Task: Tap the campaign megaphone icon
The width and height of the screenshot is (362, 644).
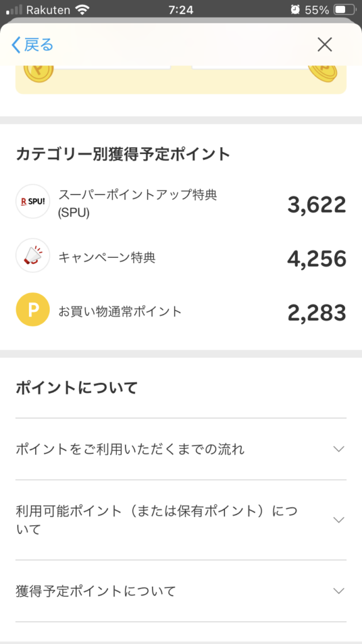Action: (x=33, y=255)
